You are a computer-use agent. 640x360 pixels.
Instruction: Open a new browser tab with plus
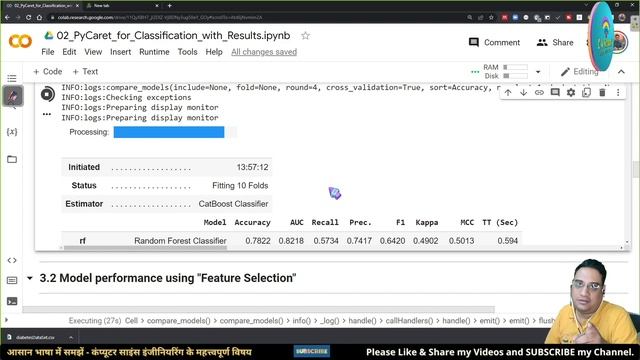(x=169, y=6)
